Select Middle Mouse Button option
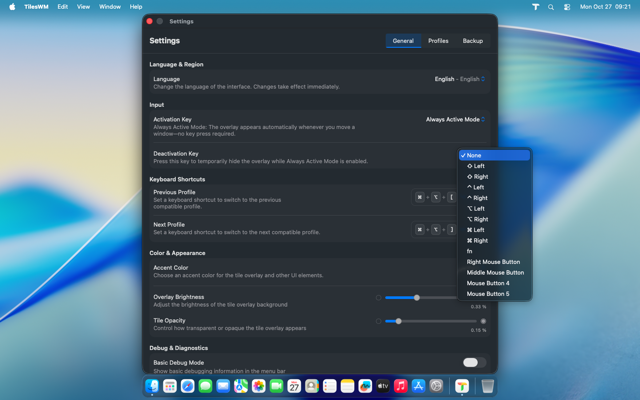The width and height of the screenshot is (640, 400). [x=494, y=272]
